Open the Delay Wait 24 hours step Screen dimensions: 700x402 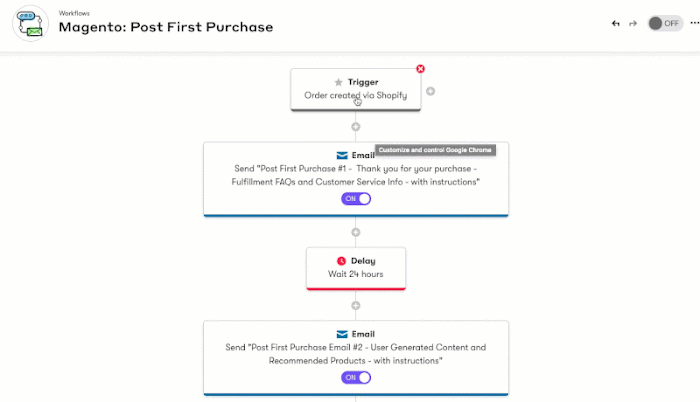click(356, 268)
